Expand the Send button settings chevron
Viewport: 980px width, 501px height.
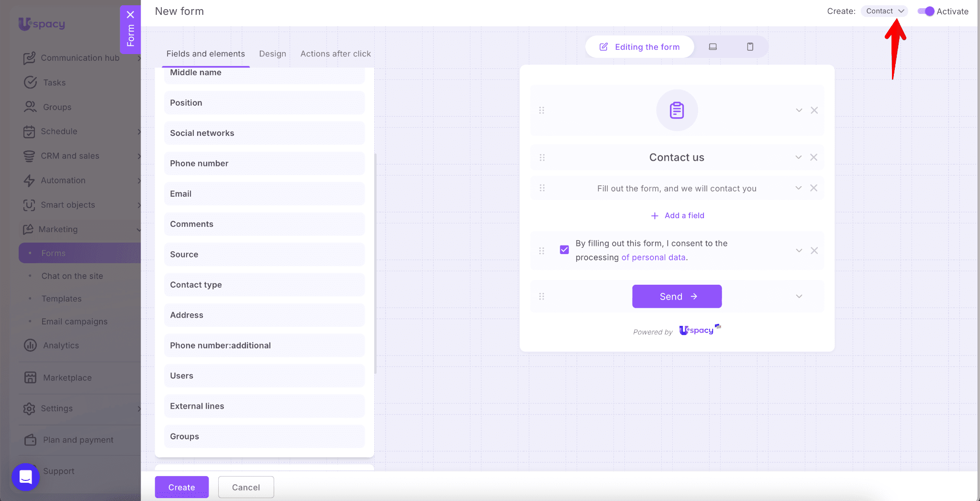pos(799,297)
